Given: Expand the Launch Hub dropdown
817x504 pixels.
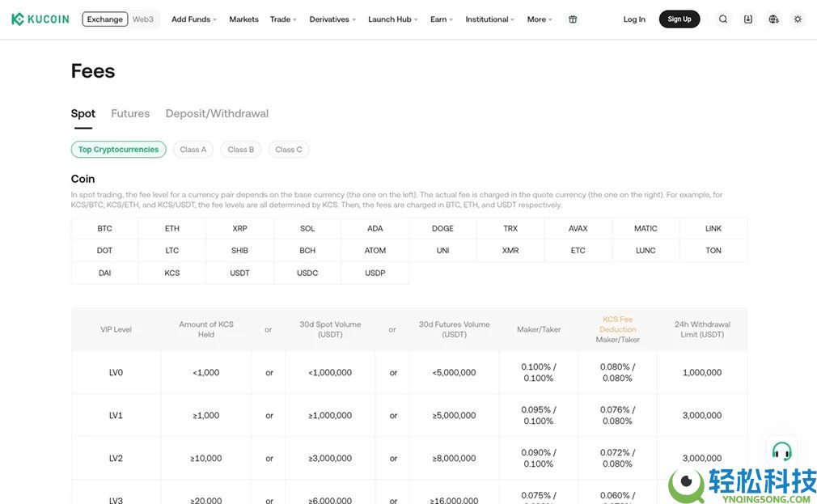Looking at the screenshot, I should click(392, 19).
